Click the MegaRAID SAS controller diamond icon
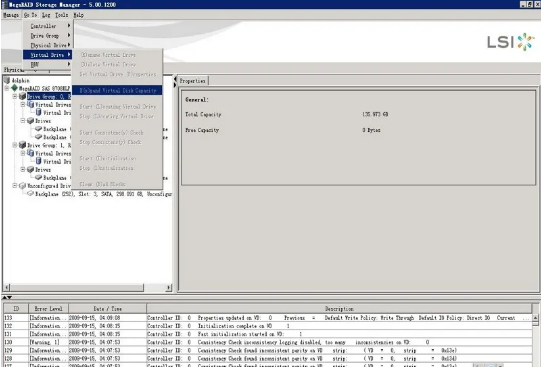This screenshot has width=541, height=367. (14, 88)
